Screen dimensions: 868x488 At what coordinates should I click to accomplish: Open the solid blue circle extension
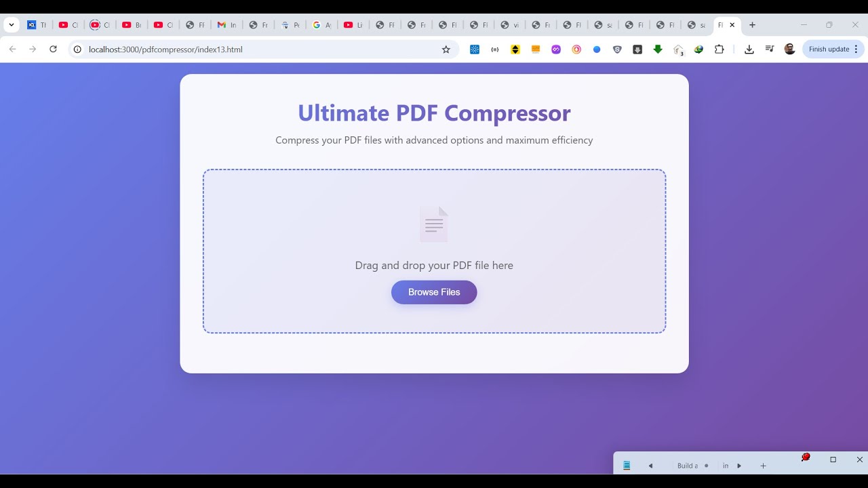[x=597, y=49]
